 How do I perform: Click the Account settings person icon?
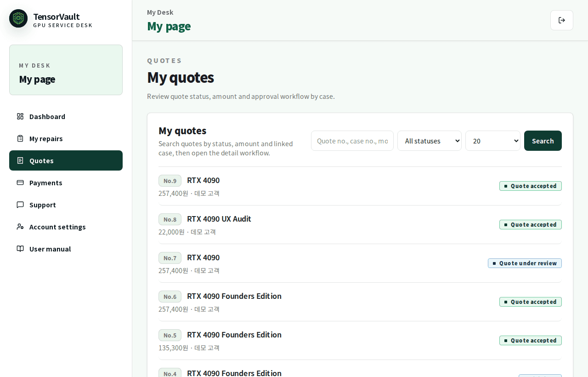tap(20, 227)
